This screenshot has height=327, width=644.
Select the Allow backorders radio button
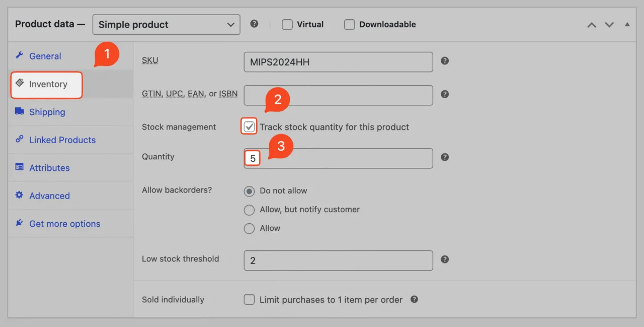(249, 228)
